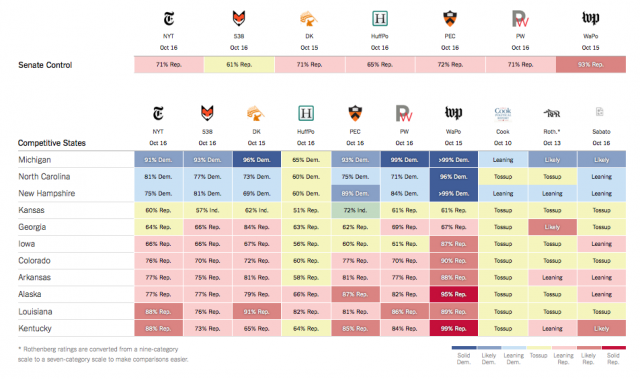
Task: Click the Cook Political Report logo
Action: [502, 114]
